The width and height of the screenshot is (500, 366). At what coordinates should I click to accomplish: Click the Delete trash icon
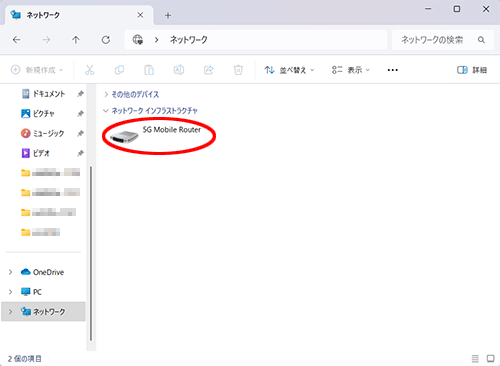click(x=238, y=70)
